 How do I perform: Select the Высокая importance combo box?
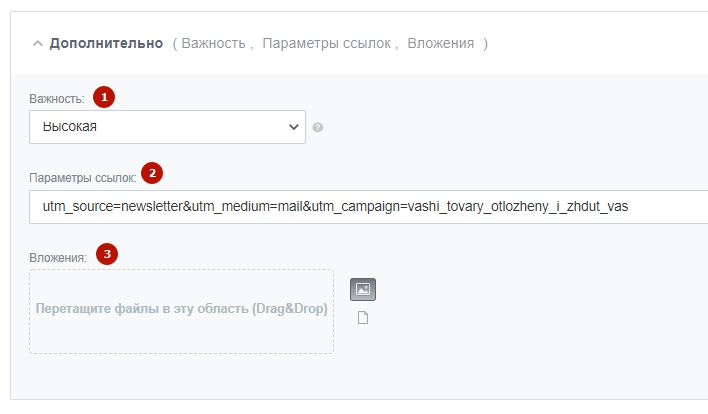168,127
